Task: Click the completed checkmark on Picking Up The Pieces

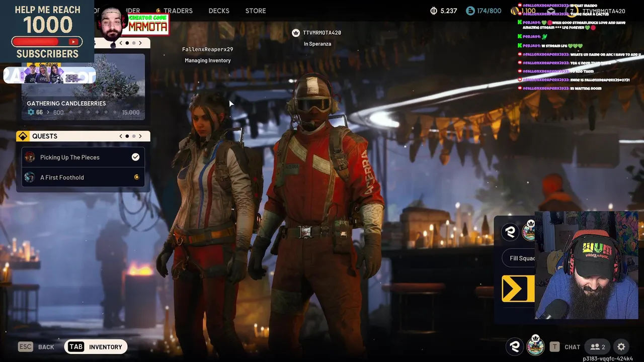Action: (x=135, y=157)
